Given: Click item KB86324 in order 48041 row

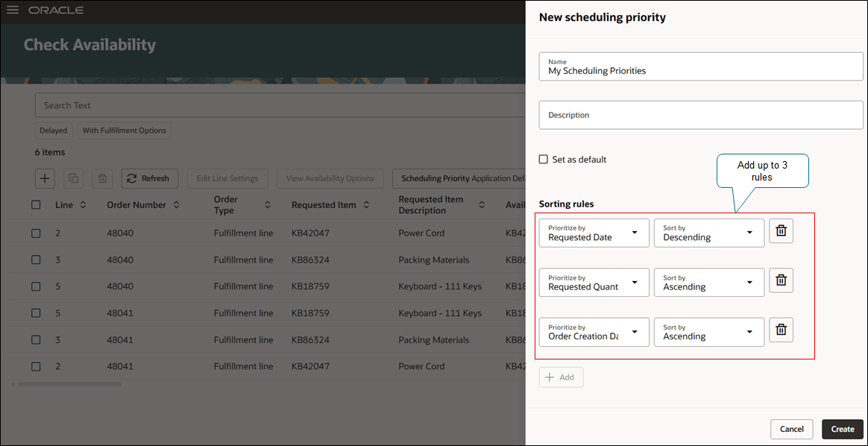Looking at the screenshot, I should coord(310,340).
